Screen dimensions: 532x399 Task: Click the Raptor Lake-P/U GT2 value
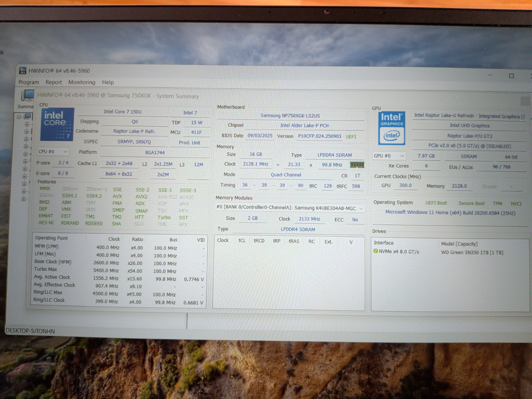(x=469, y=136)
